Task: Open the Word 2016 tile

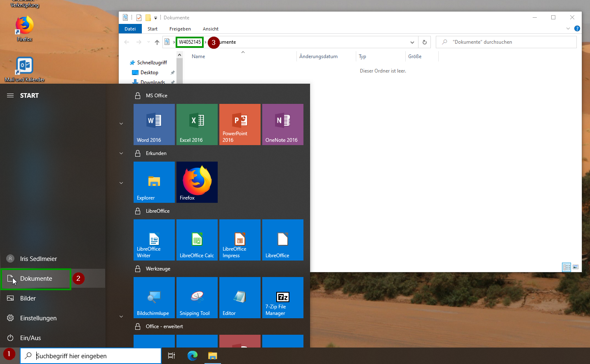Action: (154, 124)
